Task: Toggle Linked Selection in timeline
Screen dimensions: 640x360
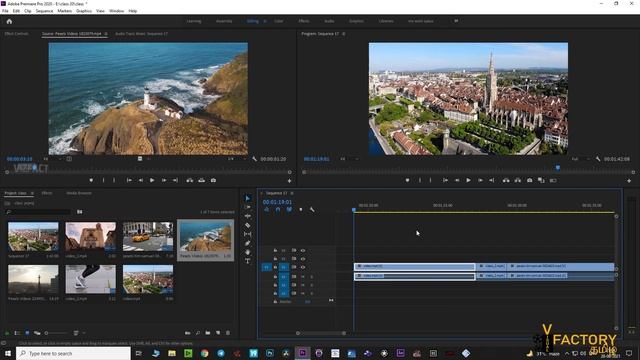Action: pos(289,210)
